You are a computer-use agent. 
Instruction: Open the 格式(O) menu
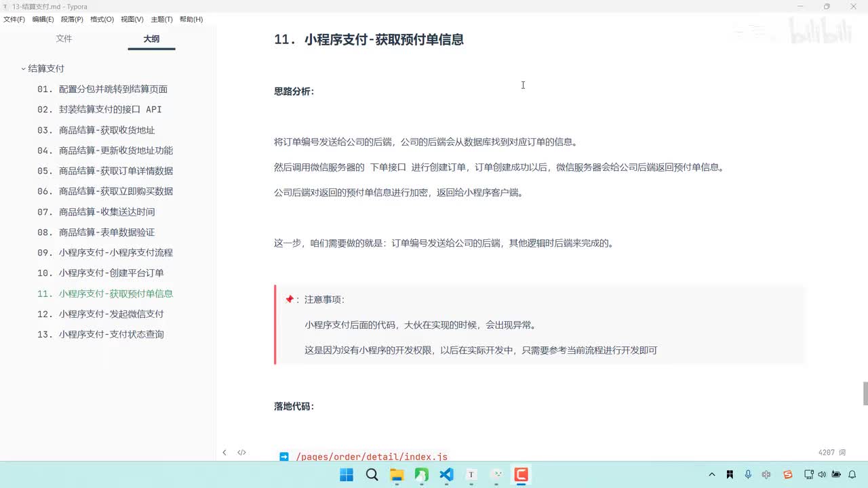pos(102,20)
